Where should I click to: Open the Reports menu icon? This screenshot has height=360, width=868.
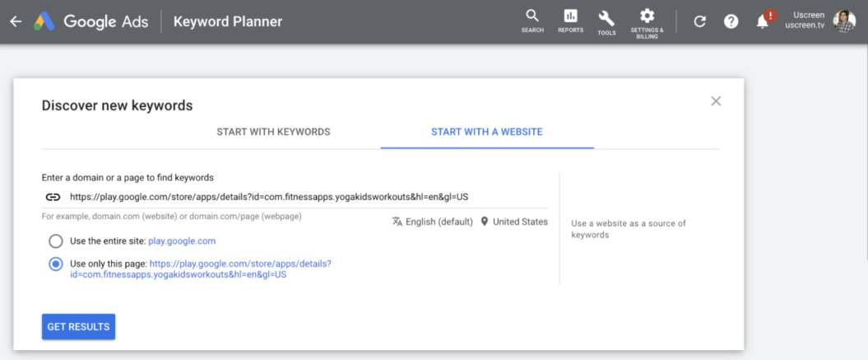click(x=570, y=21)
